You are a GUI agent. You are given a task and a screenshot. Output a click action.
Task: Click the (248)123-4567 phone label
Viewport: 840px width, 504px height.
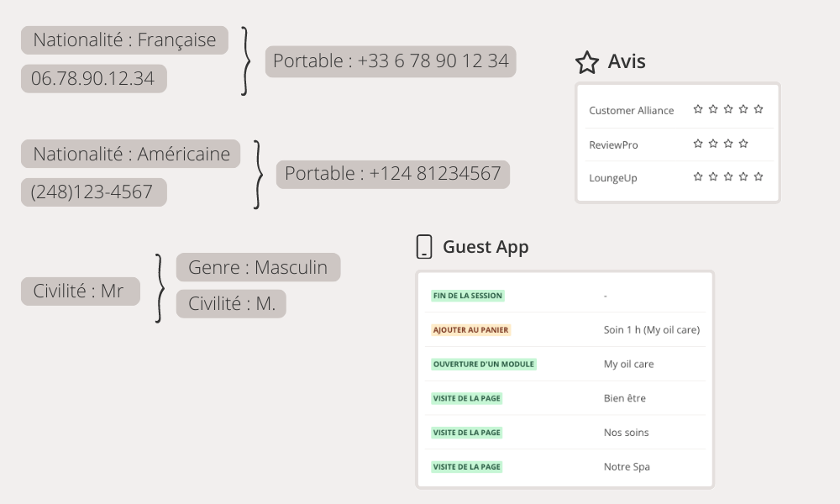point(92,192)
